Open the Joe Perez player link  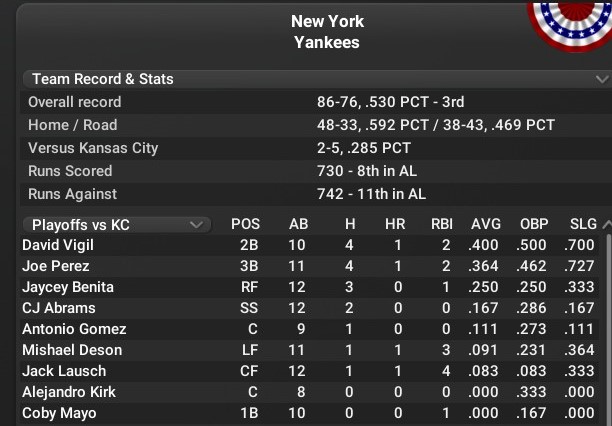point(56,266)
